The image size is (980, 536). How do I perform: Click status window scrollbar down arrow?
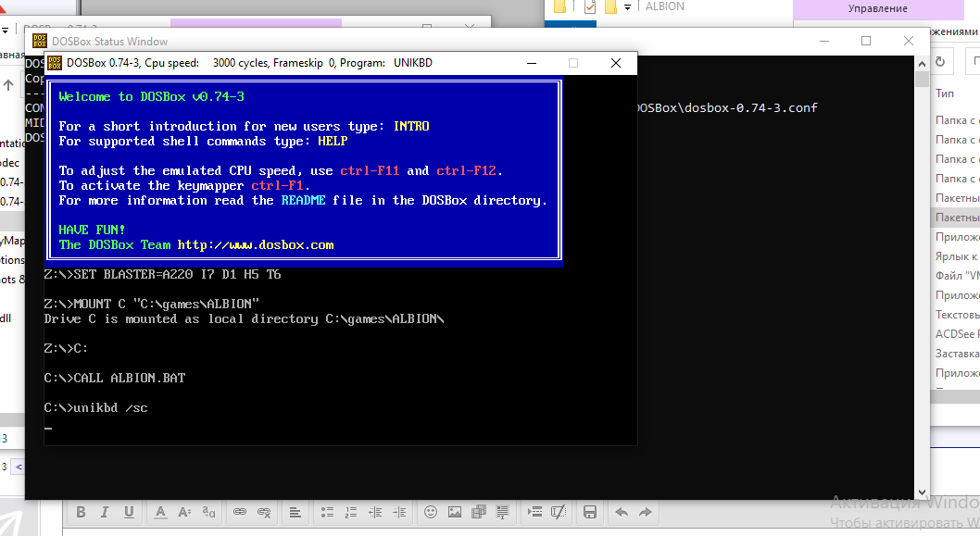coord(922,492)
